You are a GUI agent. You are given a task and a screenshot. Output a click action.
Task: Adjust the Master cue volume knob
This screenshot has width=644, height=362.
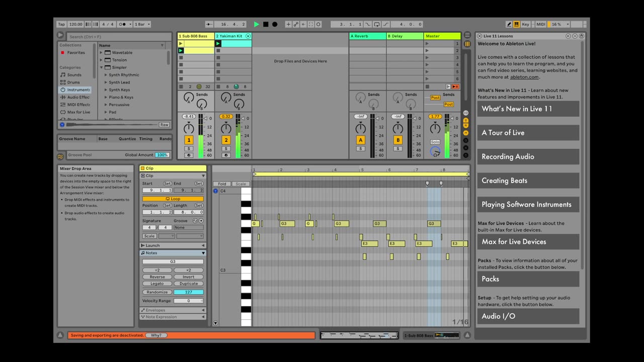[x=435, y=151]
